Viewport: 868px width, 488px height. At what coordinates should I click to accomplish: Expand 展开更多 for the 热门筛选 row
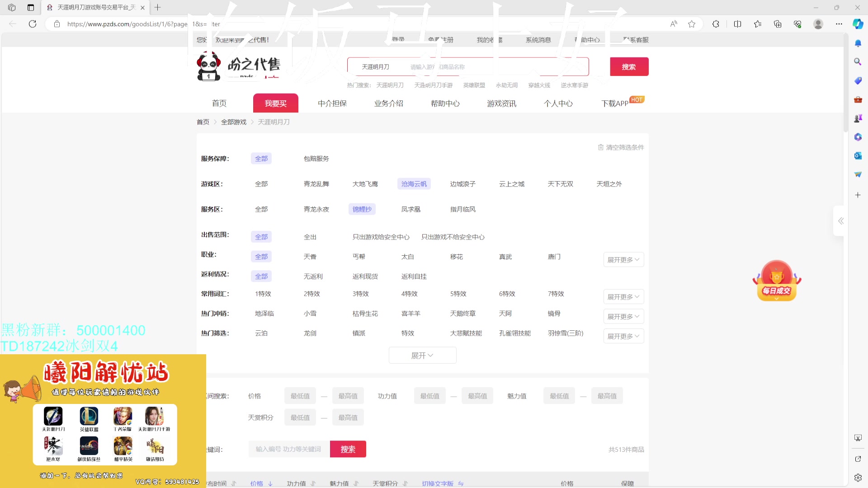[623, 336]
